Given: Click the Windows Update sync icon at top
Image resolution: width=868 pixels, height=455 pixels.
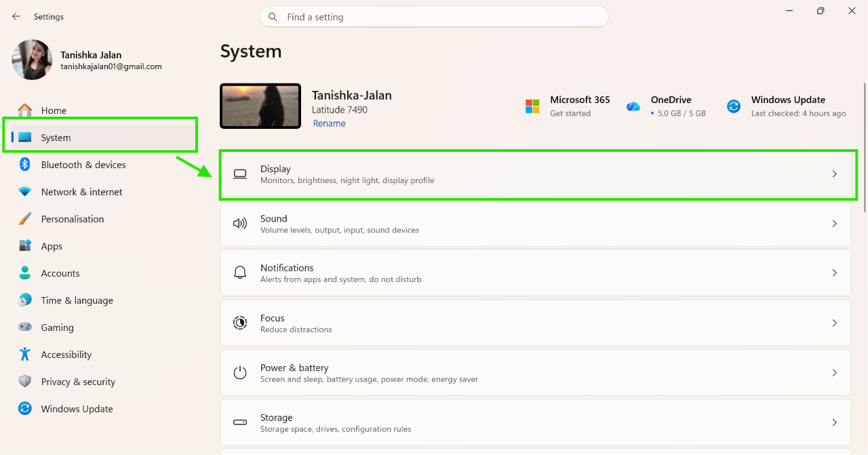Looking at the screenshot, I should pos(734,106).
